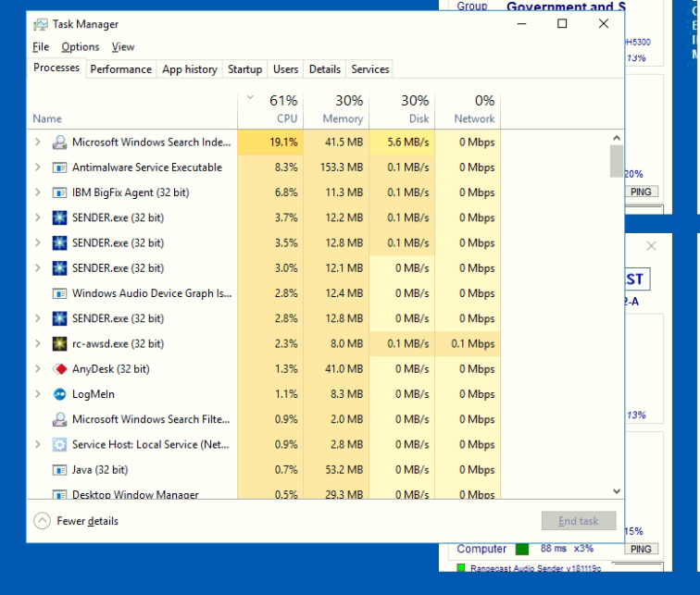Expand SENDER.exe row using 3.7% CPU
The width and height of the screenshot is (700, 595).
click(x=38, y=217)
